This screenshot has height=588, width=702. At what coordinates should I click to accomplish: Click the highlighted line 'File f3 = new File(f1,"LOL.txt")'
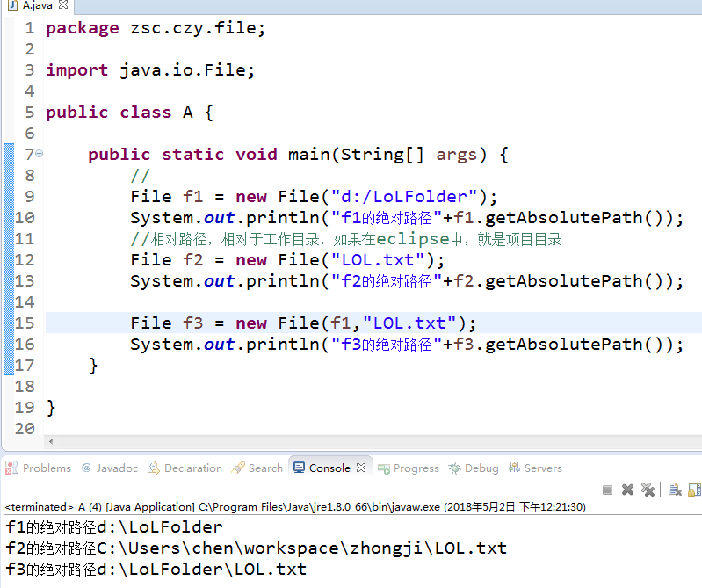click(303, 323)
